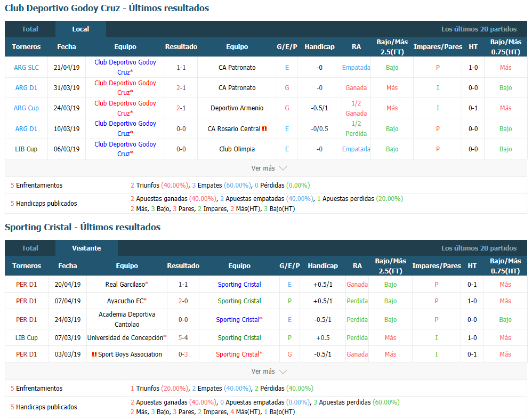Click 3 Apuestas perdidas (60.00%) summary text
The width and height of the screenshot is (532, 420).
[x=356, y=402]
